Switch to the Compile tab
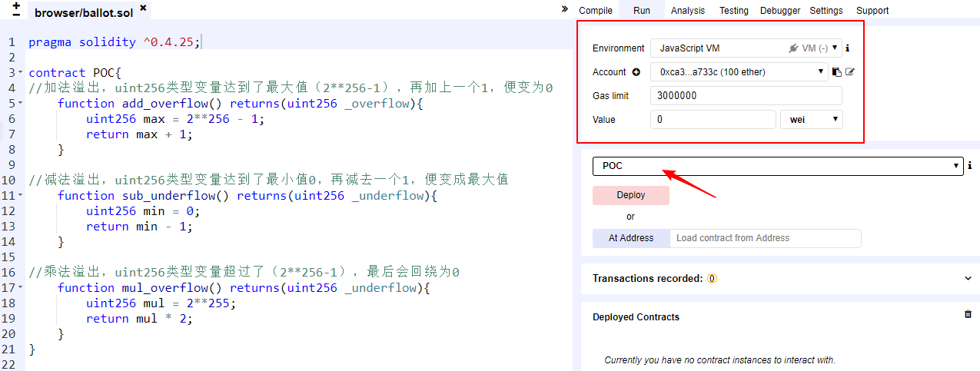Image resolution: width=980 pixels, height=371 pixels. 596,11
